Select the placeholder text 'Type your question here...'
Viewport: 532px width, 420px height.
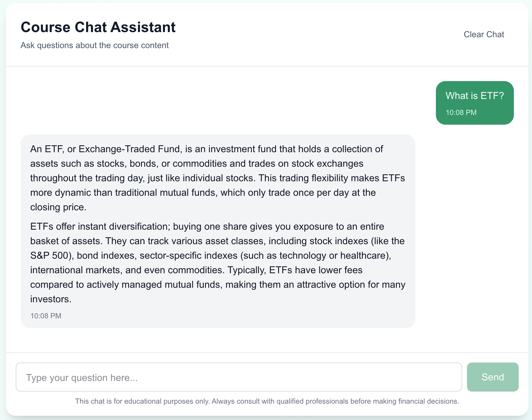[82, 377]
